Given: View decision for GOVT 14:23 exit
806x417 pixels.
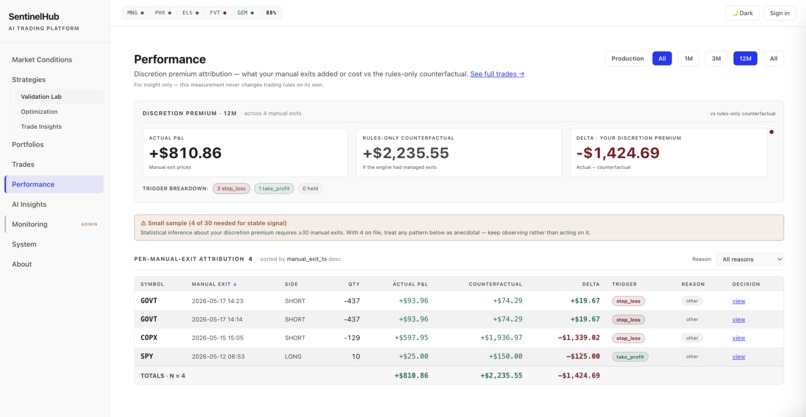Looking at the screenshot, I should coord(739,301).
